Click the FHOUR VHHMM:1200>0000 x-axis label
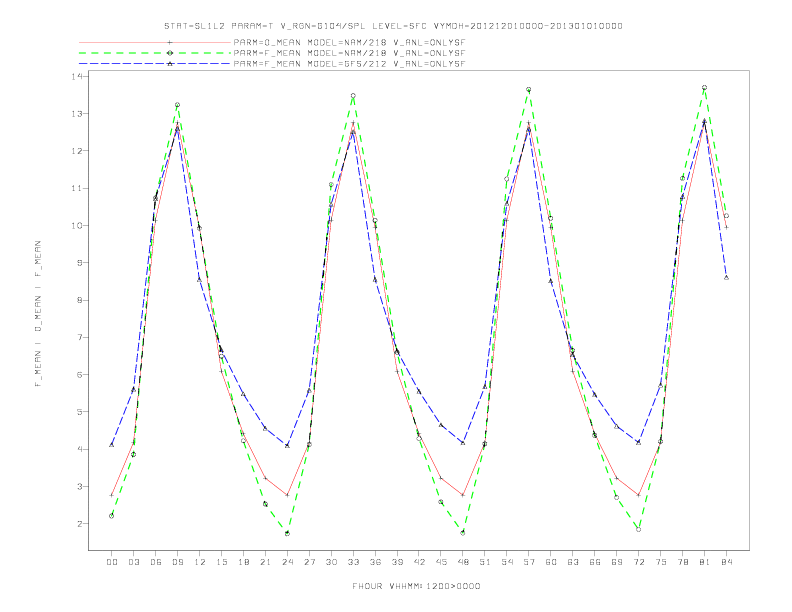 pos(416,586)
